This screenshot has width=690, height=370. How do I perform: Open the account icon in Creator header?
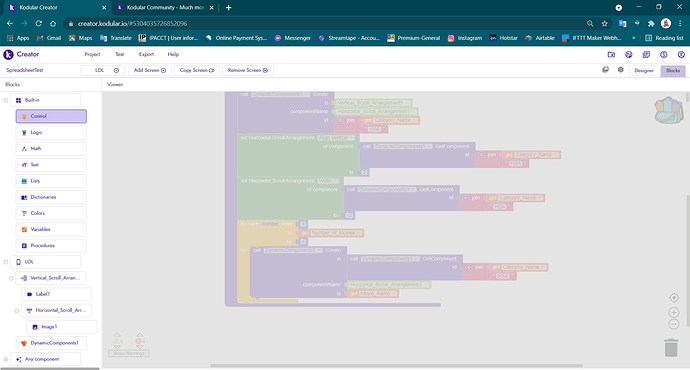(681, 55)
